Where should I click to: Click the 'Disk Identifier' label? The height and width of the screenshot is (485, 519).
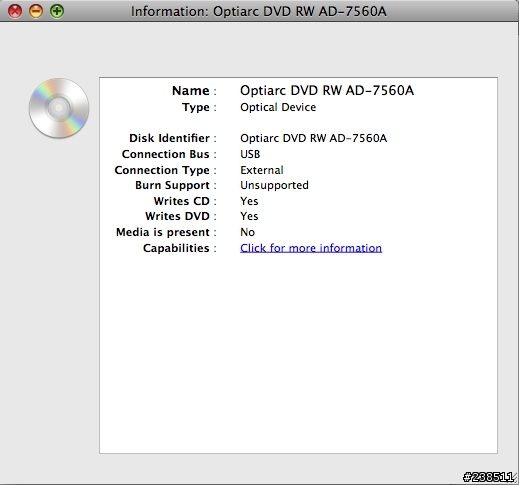point(169,138)
